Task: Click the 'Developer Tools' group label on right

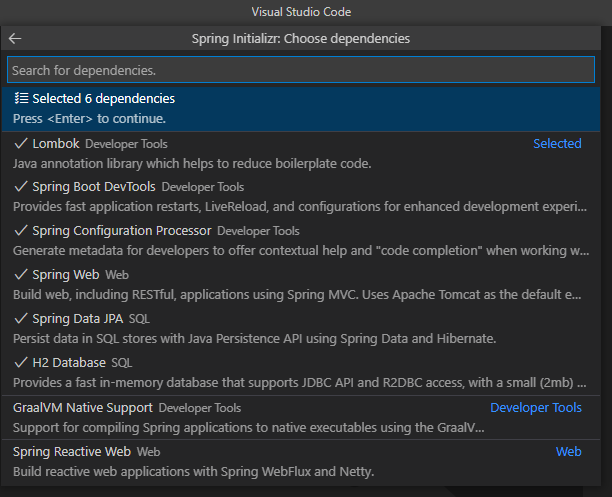Action: click(535, 408)
